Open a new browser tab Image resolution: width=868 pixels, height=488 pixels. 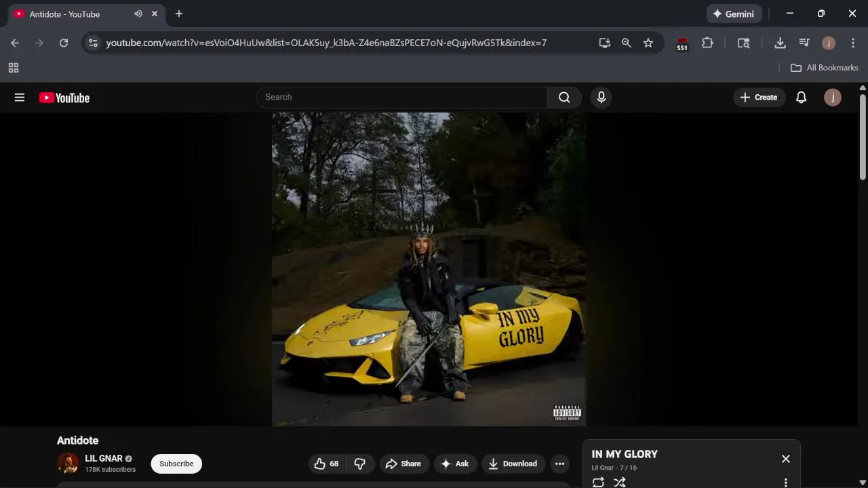179,14
